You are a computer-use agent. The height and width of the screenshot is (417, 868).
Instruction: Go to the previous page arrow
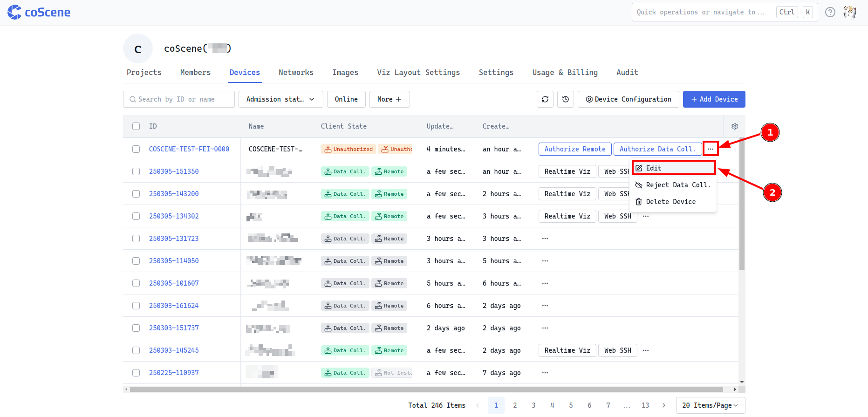click(478, 405)
